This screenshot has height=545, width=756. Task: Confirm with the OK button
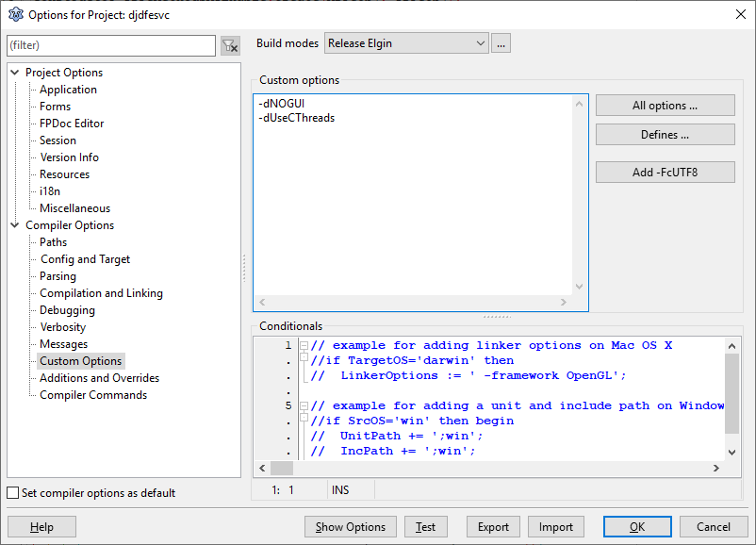click(637, 527)
